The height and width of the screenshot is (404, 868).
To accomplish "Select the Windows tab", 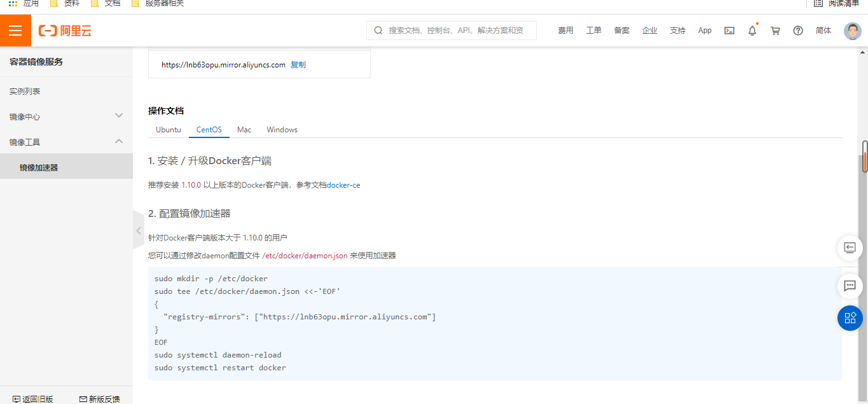I will coord(282,129).
